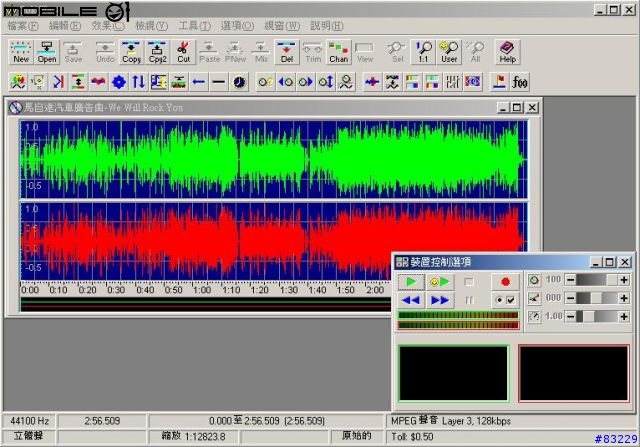Click the invert up-down arrows effect icon
This screenshot has width=640, height=447.
pyautogui.click(x=138, y=82)
